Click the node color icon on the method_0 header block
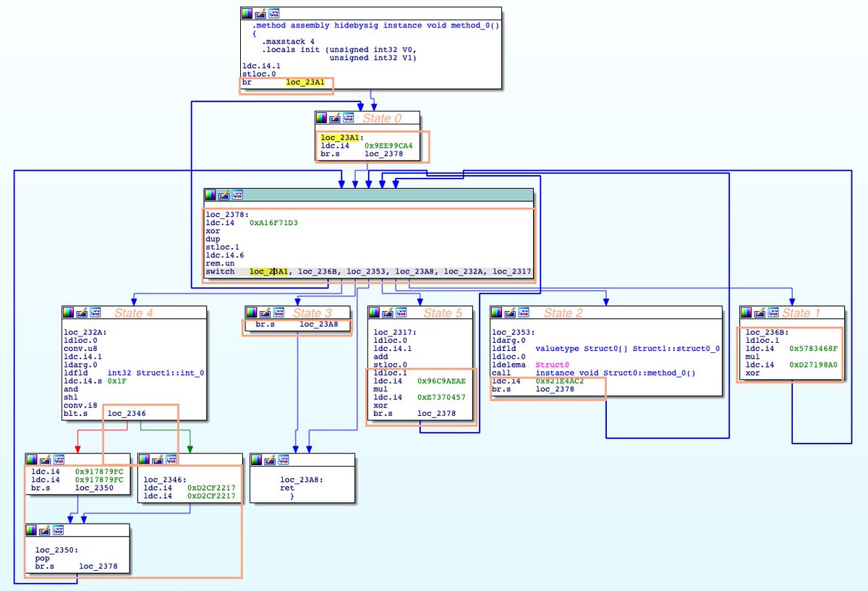The image size is (868, 591). 247,13
